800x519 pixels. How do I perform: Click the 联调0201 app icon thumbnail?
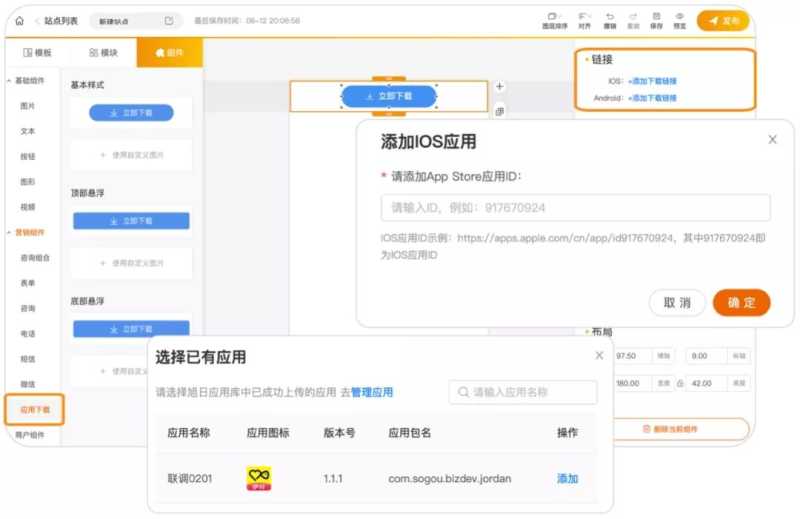click(259, 478)
